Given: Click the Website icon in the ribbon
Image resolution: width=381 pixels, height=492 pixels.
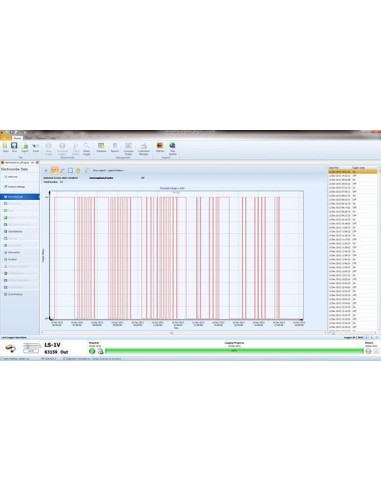Looking at the screenshot, I should [160, 147].
